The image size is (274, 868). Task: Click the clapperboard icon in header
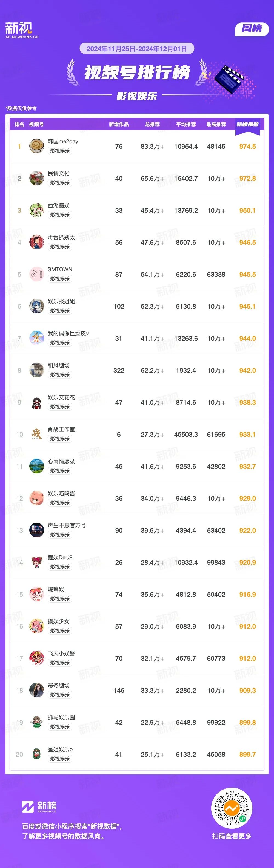(230, 79)
